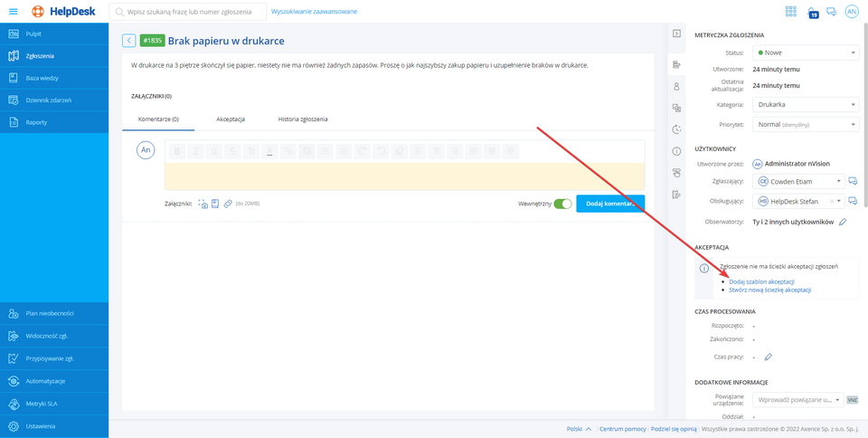Click the back arrow next to ticket #1835
Viewport: 868px width, 438px height.
(128, 41)
